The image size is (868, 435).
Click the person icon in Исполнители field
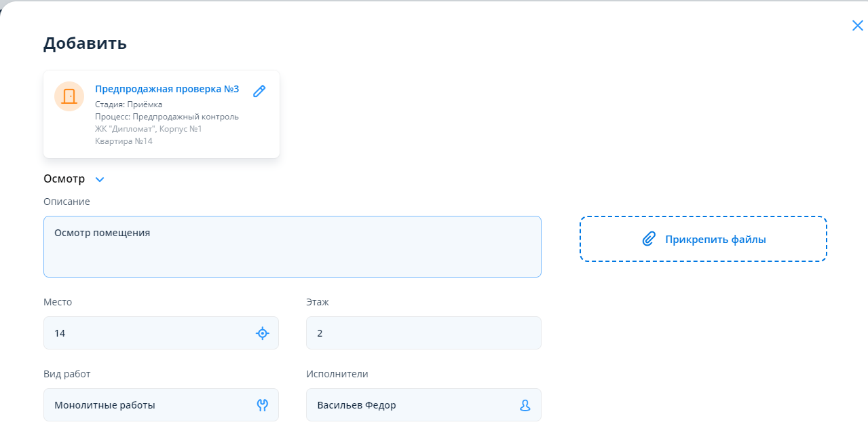[x=525, y=405]
